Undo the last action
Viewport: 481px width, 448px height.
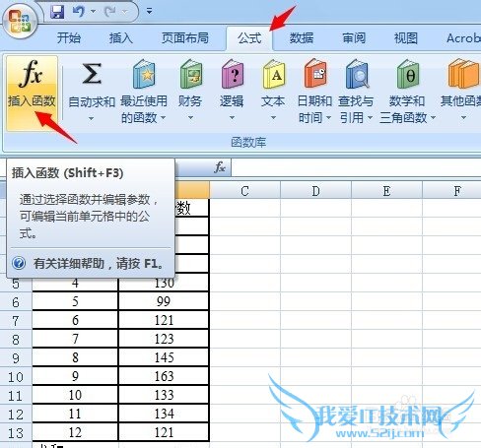[x=79, y=12]
